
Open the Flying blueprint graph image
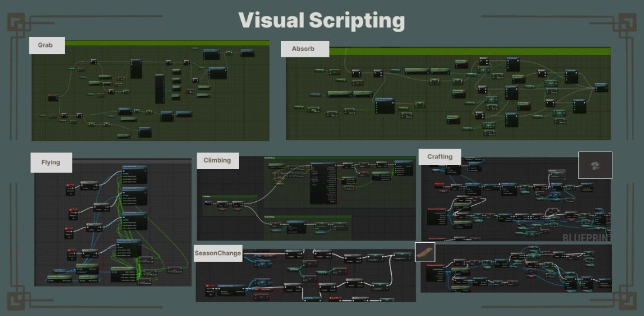113,222
